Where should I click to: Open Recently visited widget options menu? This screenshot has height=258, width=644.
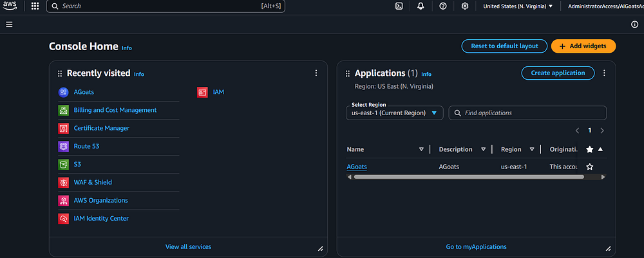316,73
